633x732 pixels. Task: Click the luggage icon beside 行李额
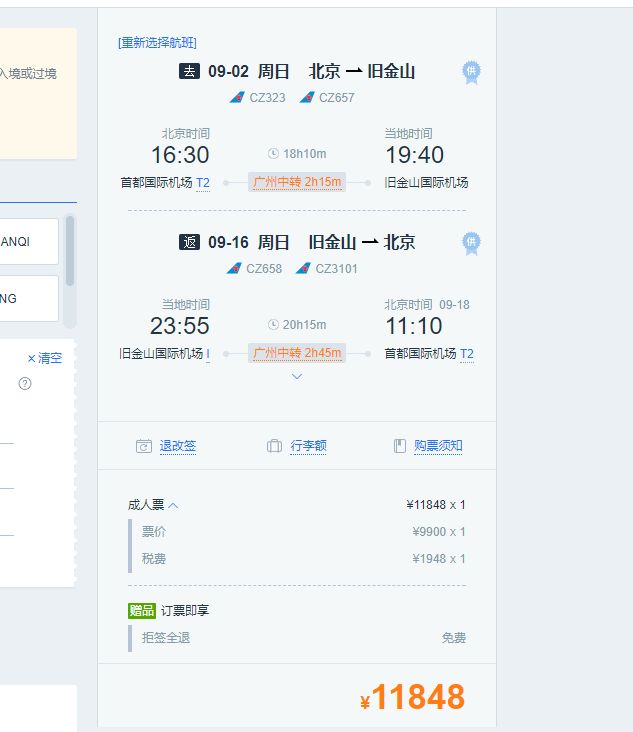click(x=274, y=446)
